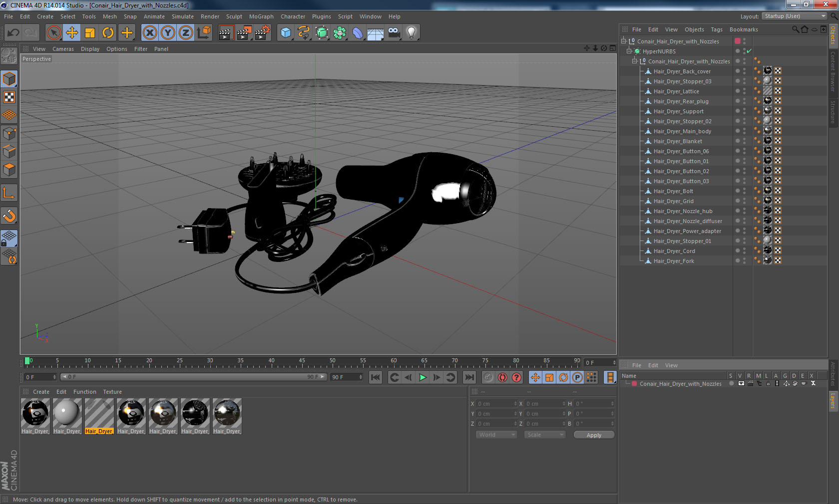Add a HyperNURBS generator object
839x504 pixels.
point(322,33)
